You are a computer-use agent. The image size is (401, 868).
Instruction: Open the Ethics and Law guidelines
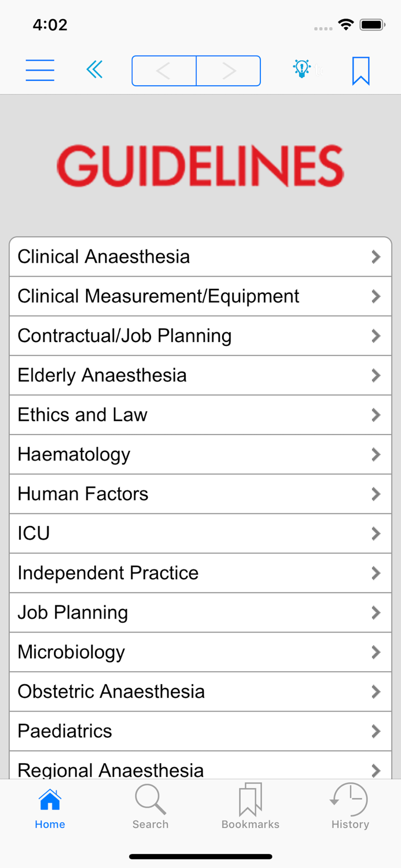tap(200, 415)
